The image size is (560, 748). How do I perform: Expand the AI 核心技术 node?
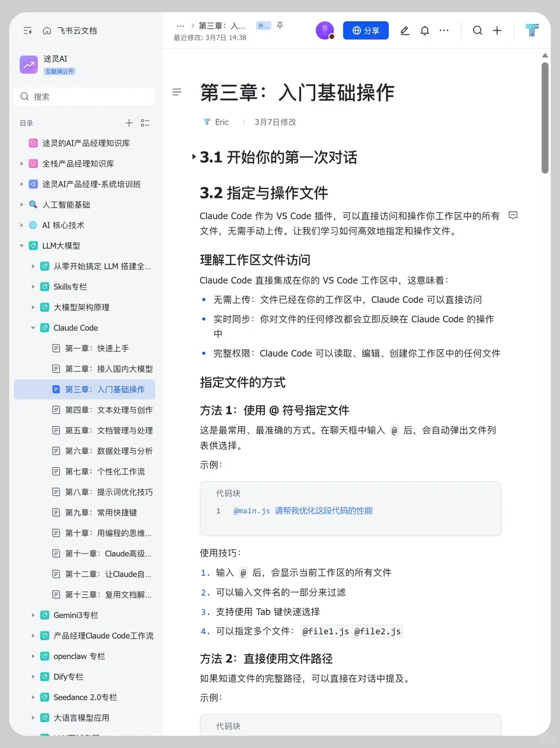click(x=22, y=225)
